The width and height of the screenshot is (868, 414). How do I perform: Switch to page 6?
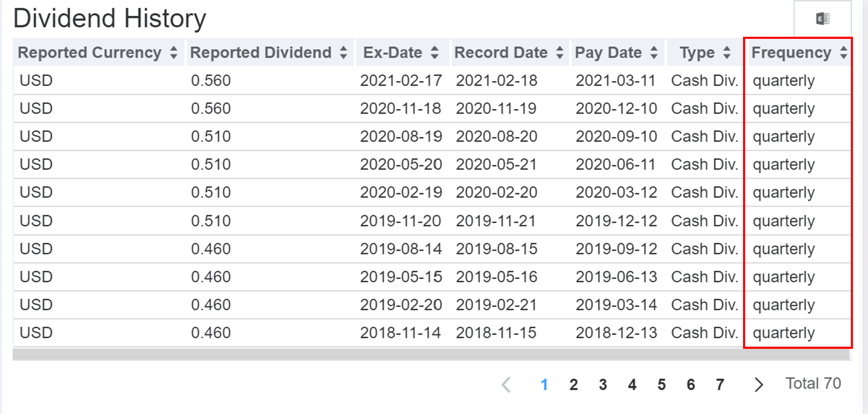click(690, 384)
